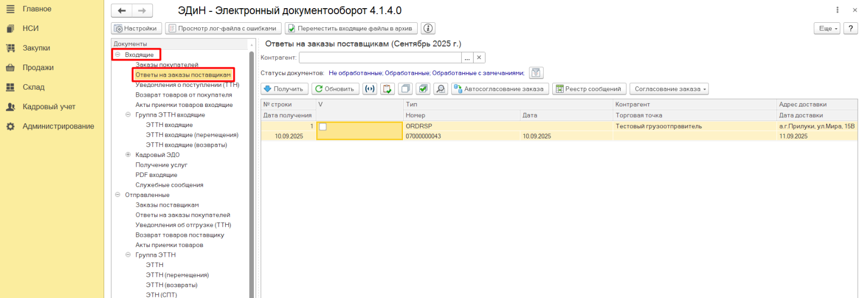Viewport: 868px width, 298px height.
Task: Expand the Кадровый ЭДО tree node
Action: (x=128, y=155)
